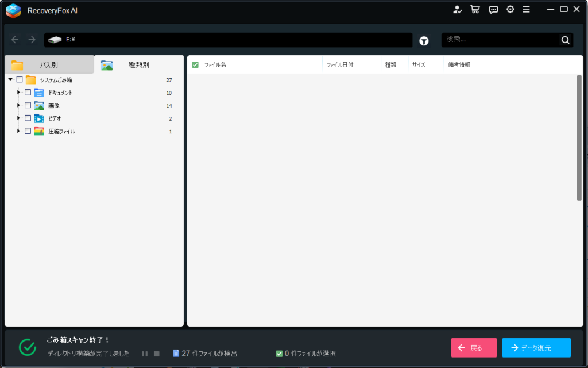Open the hamburger menu icon
This screenshot has width=588, height=368.
click(x=526, y=9)
